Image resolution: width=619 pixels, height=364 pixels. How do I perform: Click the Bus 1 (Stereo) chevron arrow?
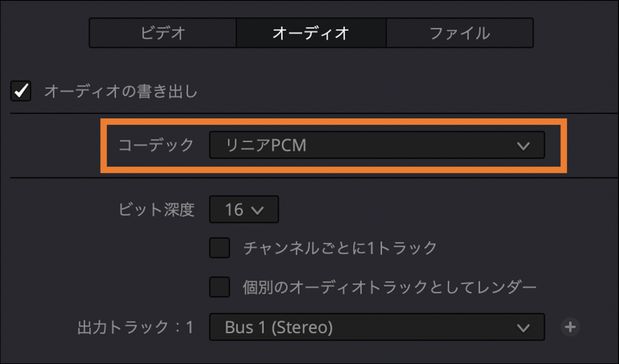point(523,328)
